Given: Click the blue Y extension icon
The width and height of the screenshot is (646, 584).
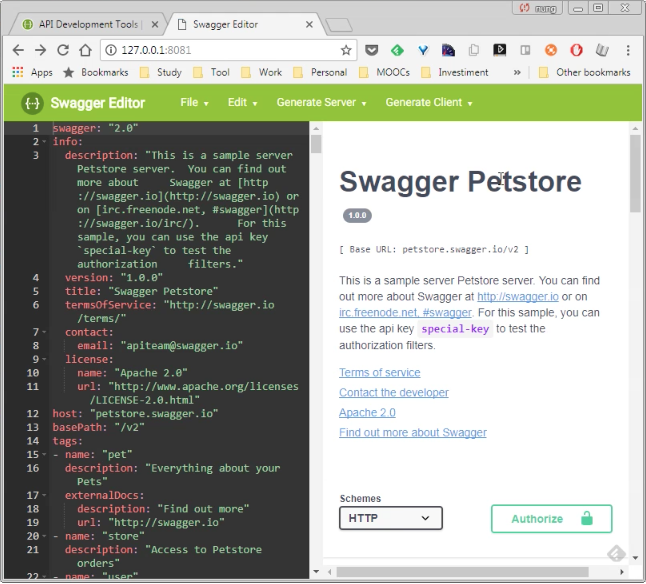Looking at the screenshot, I should 423,50.
